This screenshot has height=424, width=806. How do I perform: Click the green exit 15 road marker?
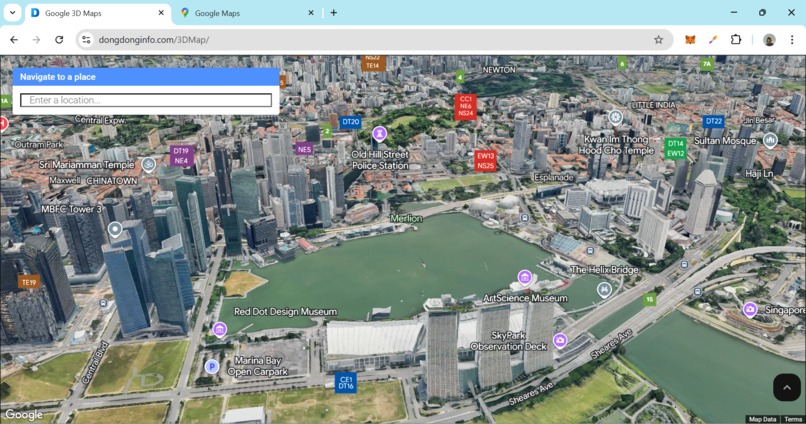click(x=650, y=299)
